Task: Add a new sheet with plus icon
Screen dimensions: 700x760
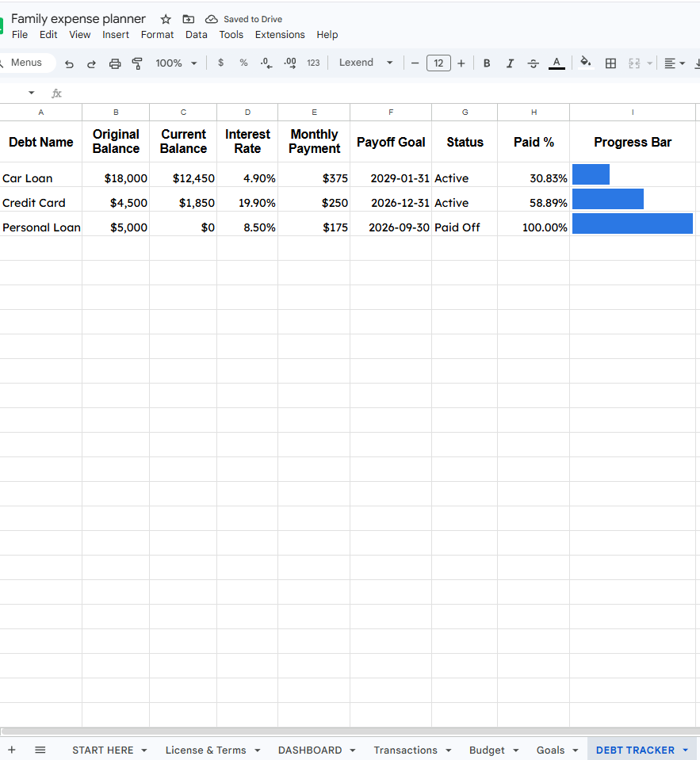Action: tap(12, 750)
